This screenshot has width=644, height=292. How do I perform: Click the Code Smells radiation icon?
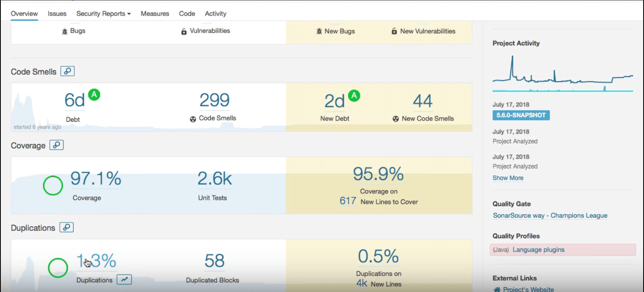(193, 119)
